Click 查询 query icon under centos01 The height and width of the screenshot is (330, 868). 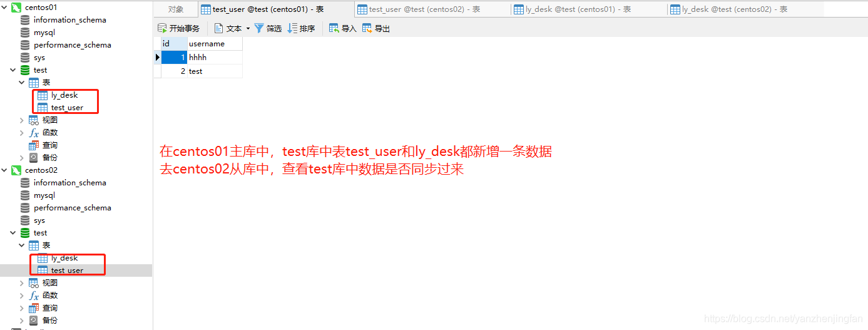click(34, 145)
